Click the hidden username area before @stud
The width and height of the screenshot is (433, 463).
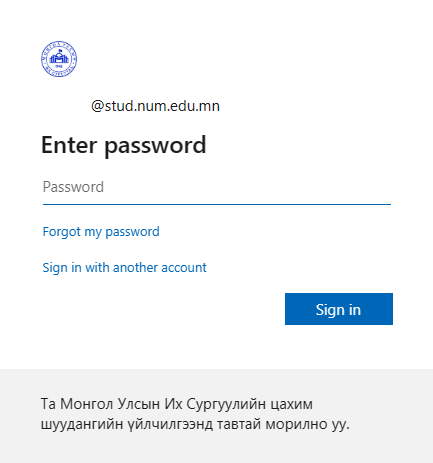pos(66,106)
